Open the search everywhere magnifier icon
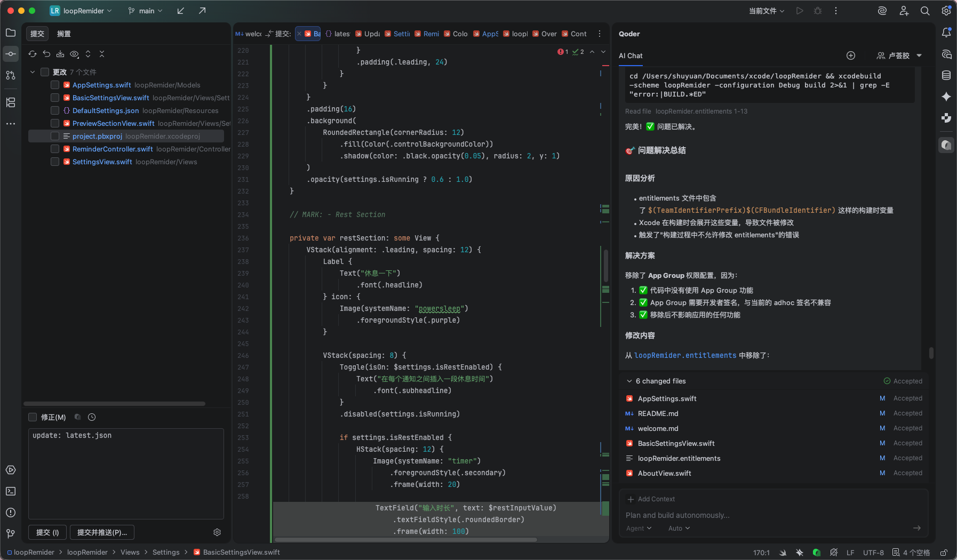 (925, 11)
